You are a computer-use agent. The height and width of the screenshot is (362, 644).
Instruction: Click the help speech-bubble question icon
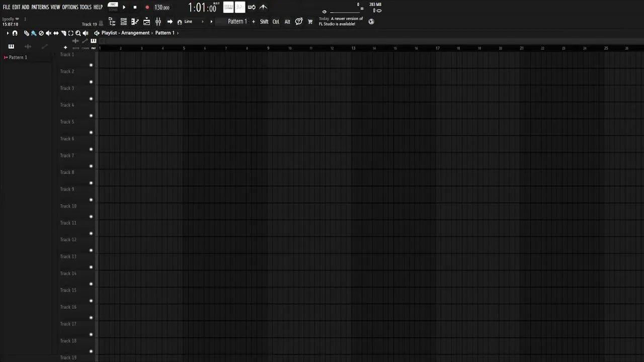pos(299,22)
